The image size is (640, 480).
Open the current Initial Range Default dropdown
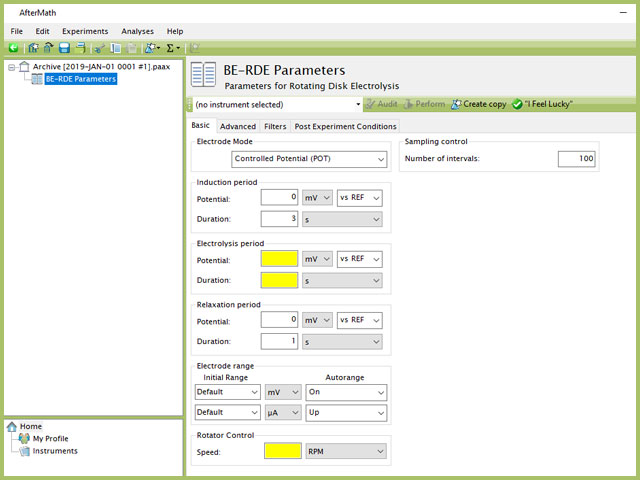pos(228,413)
